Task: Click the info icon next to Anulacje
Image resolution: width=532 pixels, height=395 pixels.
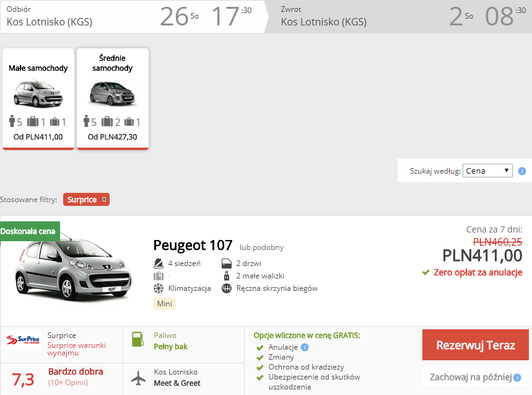Action: (x=305, y=347)
